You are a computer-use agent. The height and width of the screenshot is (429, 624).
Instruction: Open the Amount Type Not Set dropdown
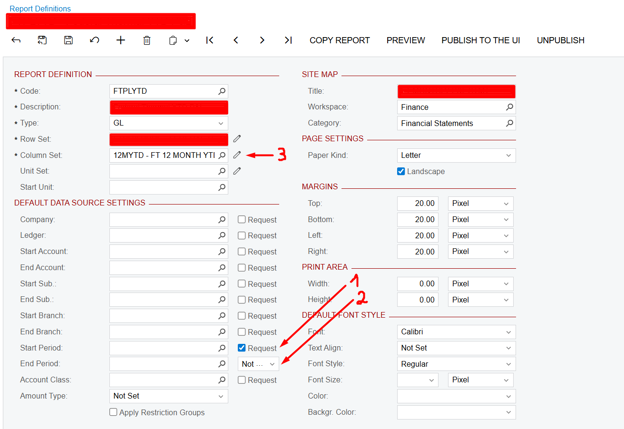coord(169,396)
